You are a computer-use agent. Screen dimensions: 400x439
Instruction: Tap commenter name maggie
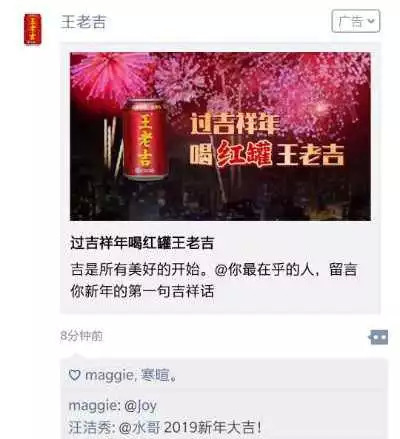[x=92, y=406]
